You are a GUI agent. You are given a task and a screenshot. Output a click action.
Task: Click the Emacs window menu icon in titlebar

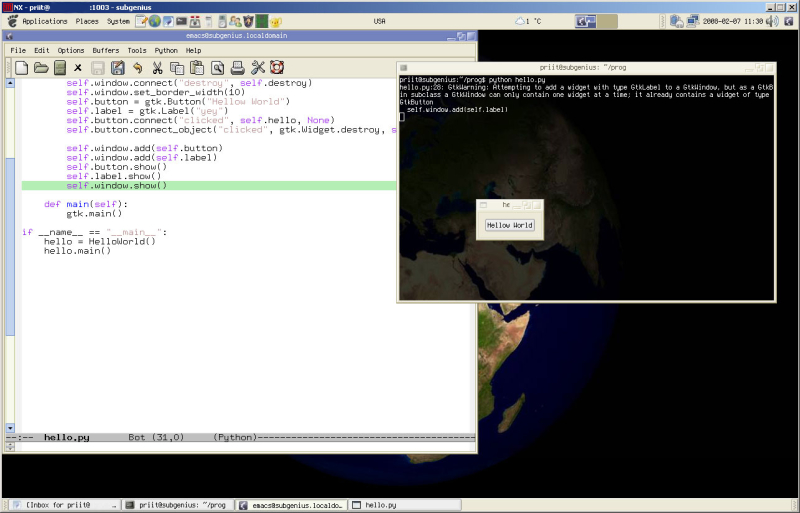(9, 36)
